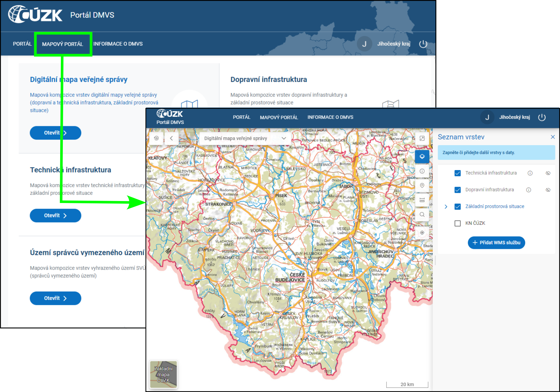560x392 pixels.
Task: Click the map icon on Dopravní infrastruktura card
Action: 390,104
